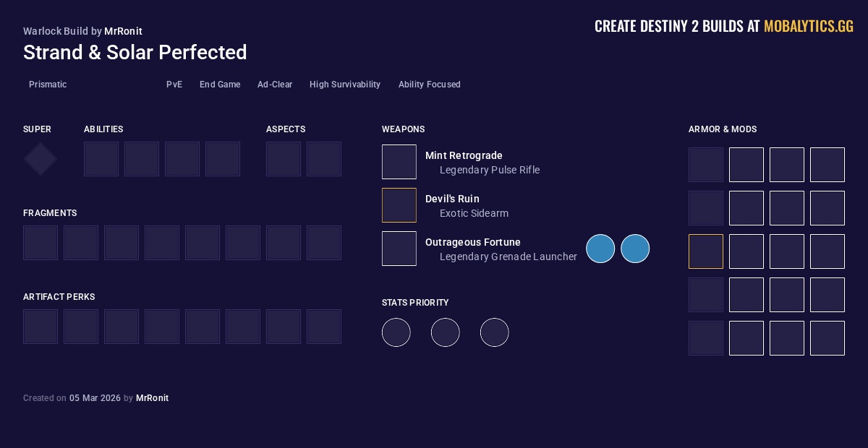The height and width of the screenshot is (448, 868).
Task: Open the Devil's Ruin exotic sidearm icon
Action: coord(399,205)
